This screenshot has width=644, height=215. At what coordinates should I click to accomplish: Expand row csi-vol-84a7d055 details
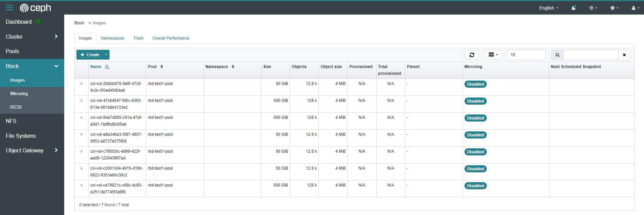81,117
